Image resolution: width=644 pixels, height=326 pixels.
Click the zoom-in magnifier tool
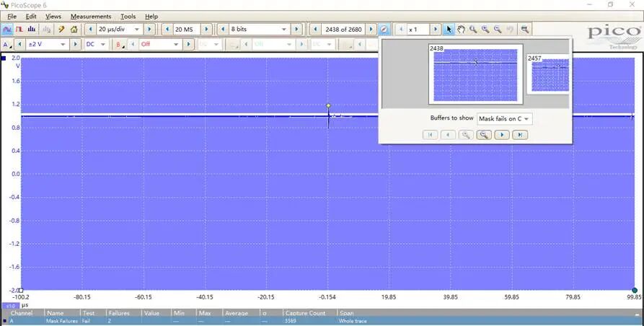(485, 29)
